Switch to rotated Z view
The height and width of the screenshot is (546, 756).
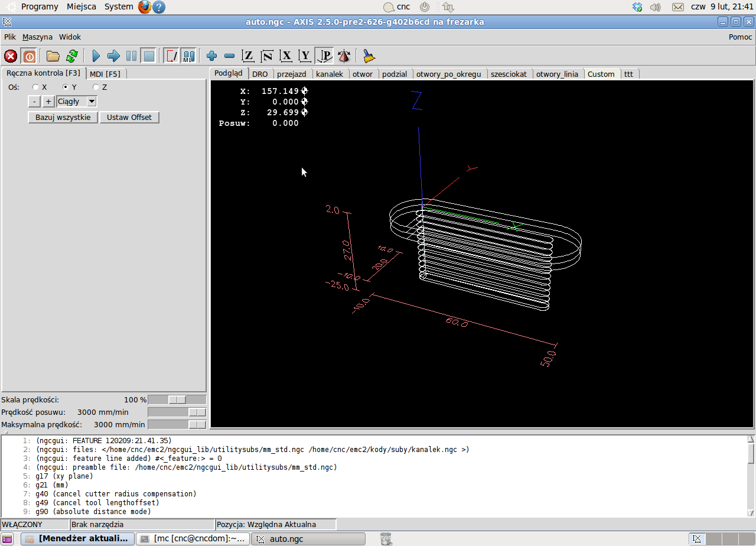tap(267, 56)
